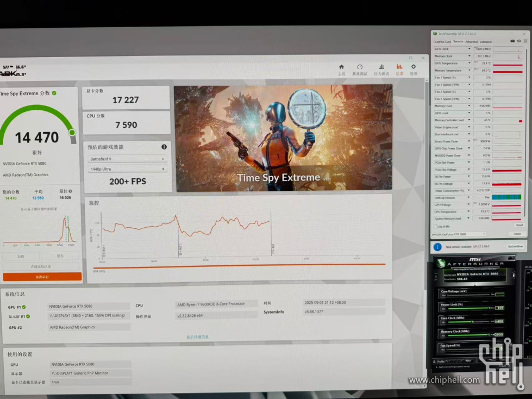Open the 3DMark Results tab (结果)
Viewport: 532px width, 399px height.
(399, 70)
